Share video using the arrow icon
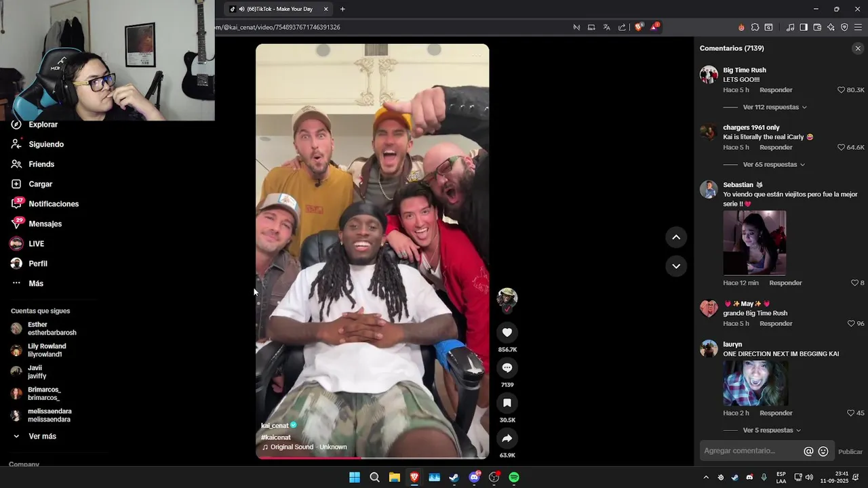Image resolution: width=868 pixels, height=488 pixels. pos(507,438)
